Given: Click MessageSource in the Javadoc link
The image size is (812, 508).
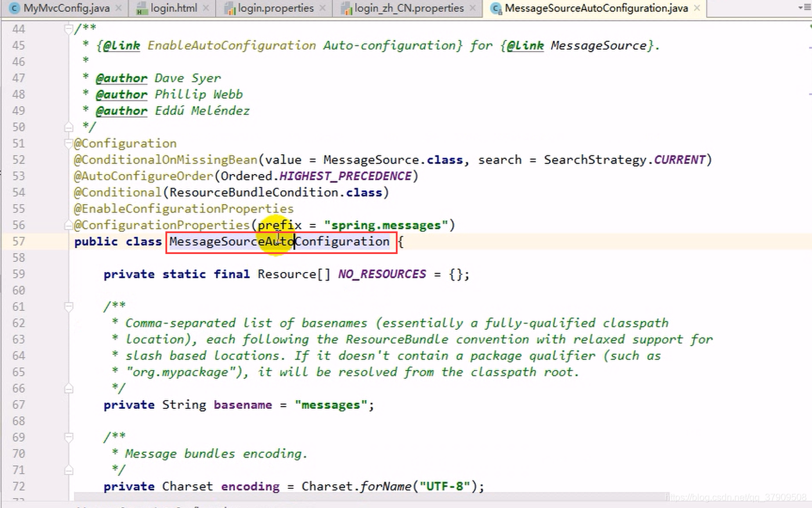Looking at the screenshot, I should (598, 45).
